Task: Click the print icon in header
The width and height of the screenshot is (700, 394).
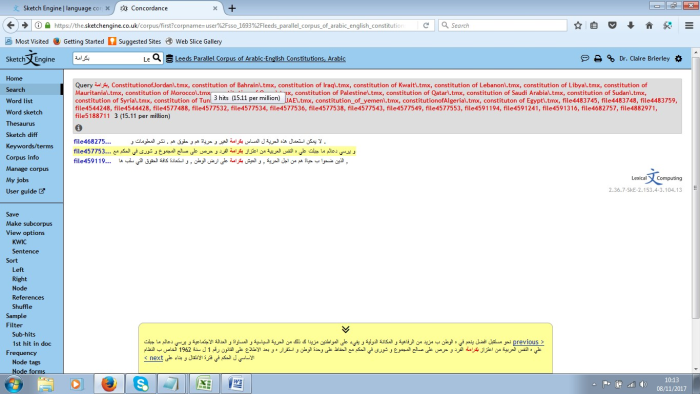Action: 598,58
